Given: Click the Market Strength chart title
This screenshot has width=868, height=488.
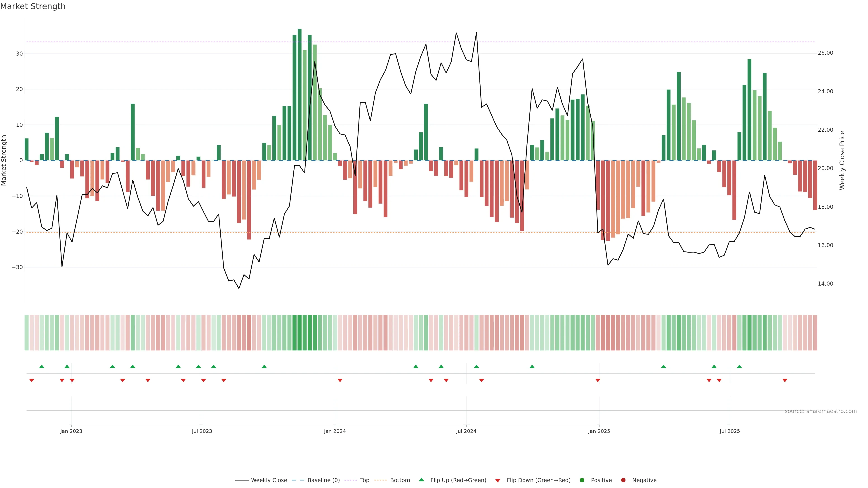Looking at the screenshot, I should pyautogui.click(x=33, y=6).
